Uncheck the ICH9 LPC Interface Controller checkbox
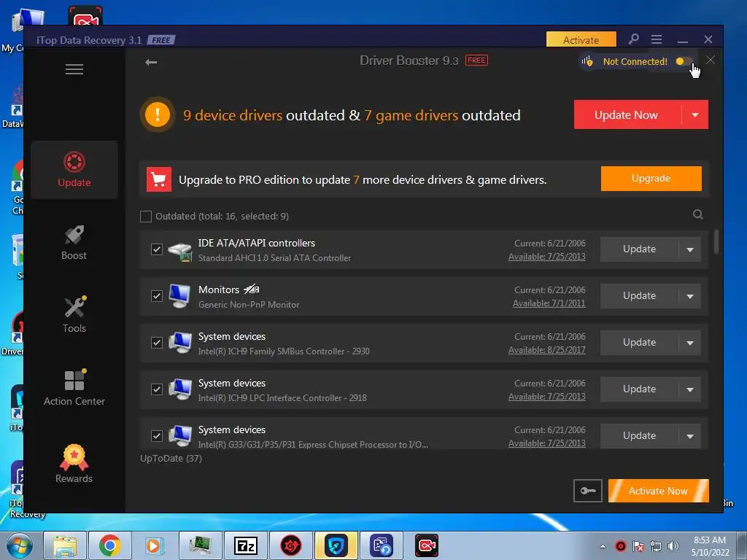The width and height of the screenshot is (747, 560). pos(157,389)
